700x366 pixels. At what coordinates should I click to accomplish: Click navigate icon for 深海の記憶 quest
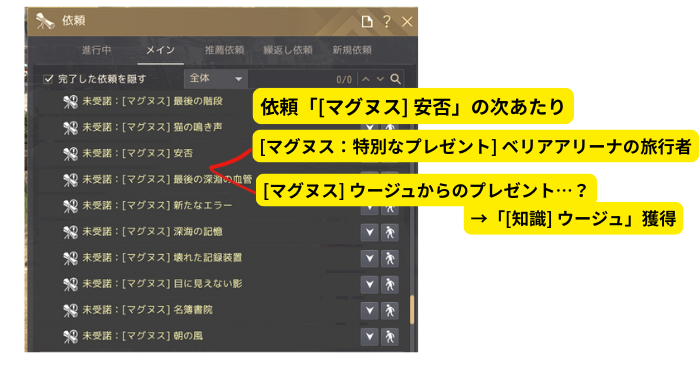tap(390, 232)
